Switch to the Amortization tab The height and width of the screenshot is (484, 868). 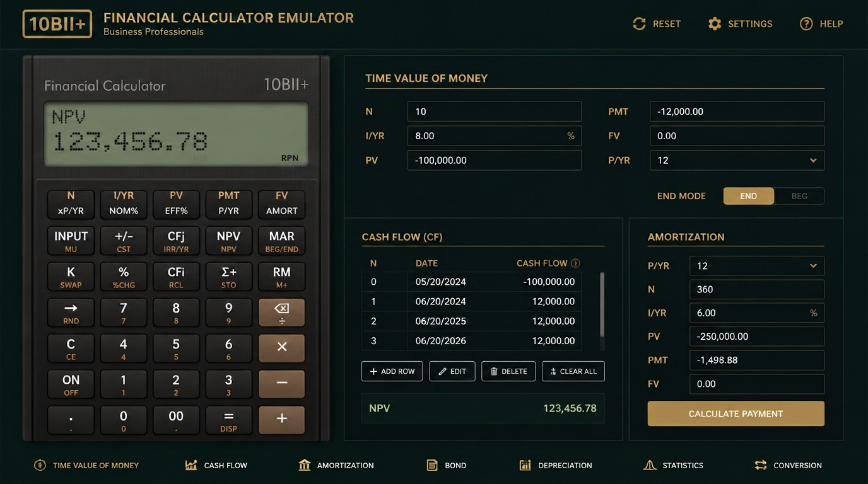(336, 465)
